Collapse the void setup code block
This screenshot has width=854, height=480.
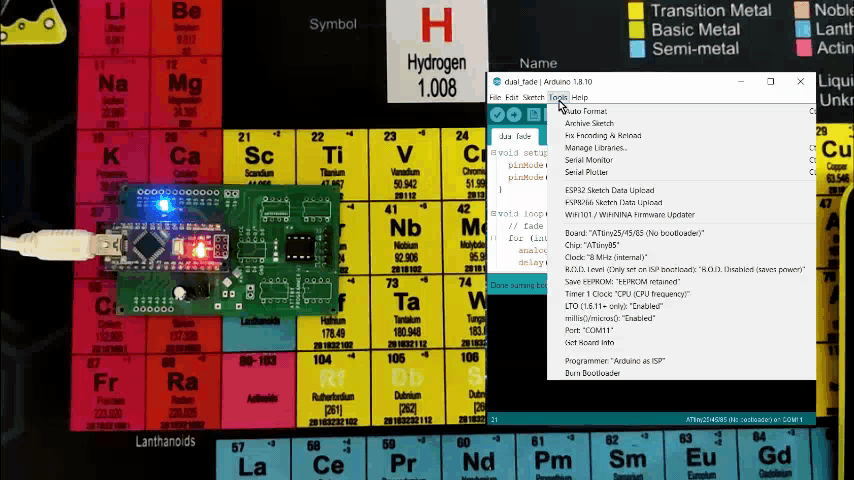point(493,153)
